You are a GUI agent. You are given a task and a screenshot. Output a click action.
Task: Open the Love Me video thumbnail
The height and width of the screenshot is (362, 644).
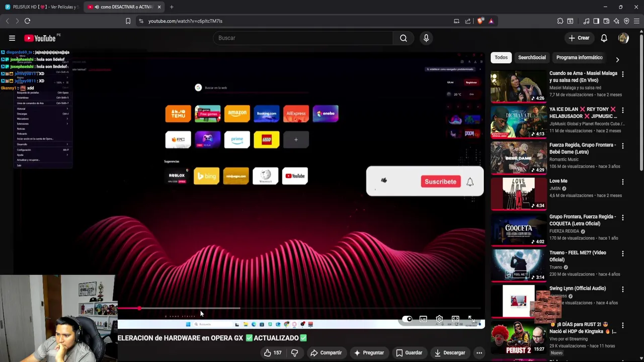tap(519, 194)
